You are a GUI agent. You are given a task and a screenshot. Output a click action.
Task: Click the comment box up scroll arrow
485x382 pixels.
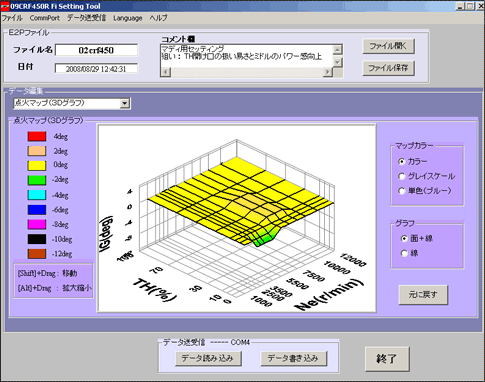click(x=337, y=50)
